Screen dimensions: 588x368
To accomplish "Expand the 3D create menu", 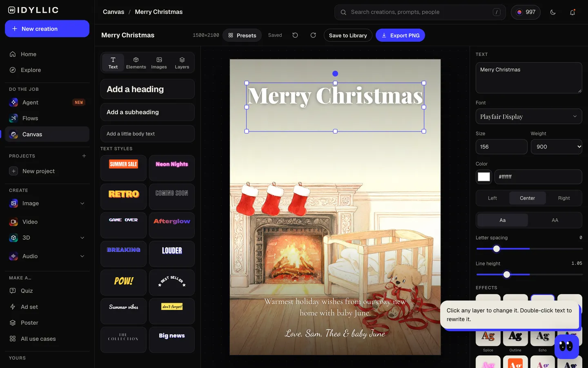I will 82,238.
